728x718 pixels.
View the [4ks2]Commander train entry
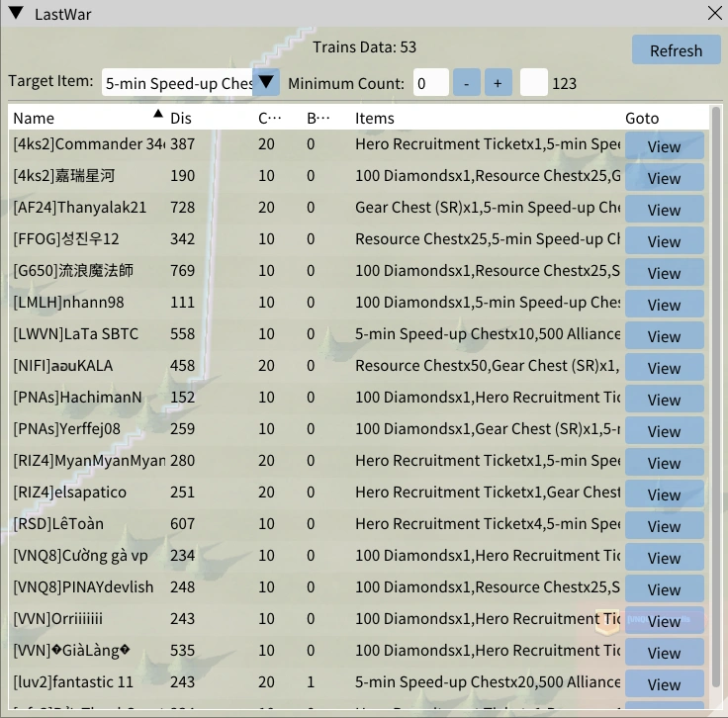coord(664,146)
